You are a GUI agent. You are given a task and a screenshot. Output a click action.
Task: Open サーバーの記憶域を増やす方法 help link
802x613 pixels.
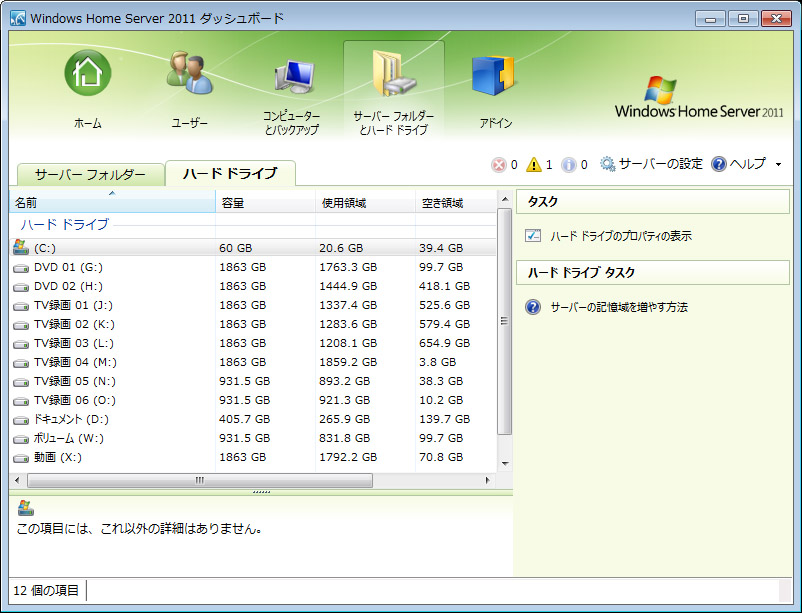618,307
